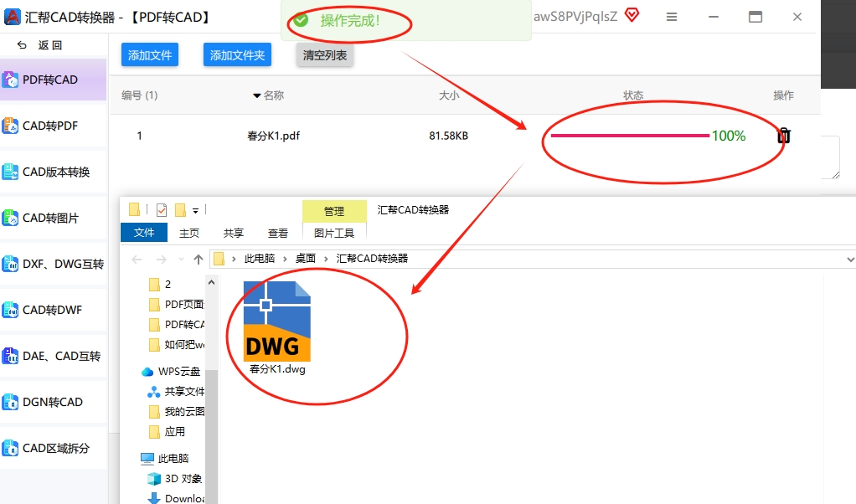856x504 pixels.
Task: Click 桌面 in the address breadcrumb
Action: coord(306,259)
